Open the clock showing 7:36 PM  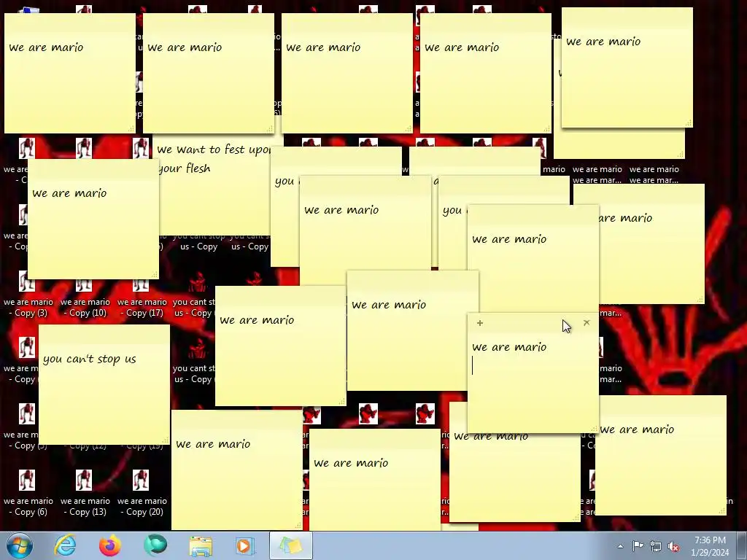[710, 546]
